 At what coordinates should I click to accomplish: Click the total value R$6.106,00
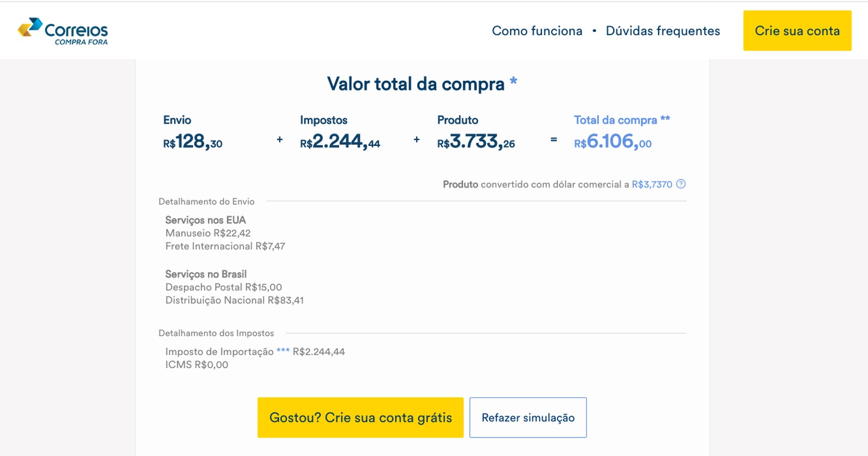click(612, 142)
